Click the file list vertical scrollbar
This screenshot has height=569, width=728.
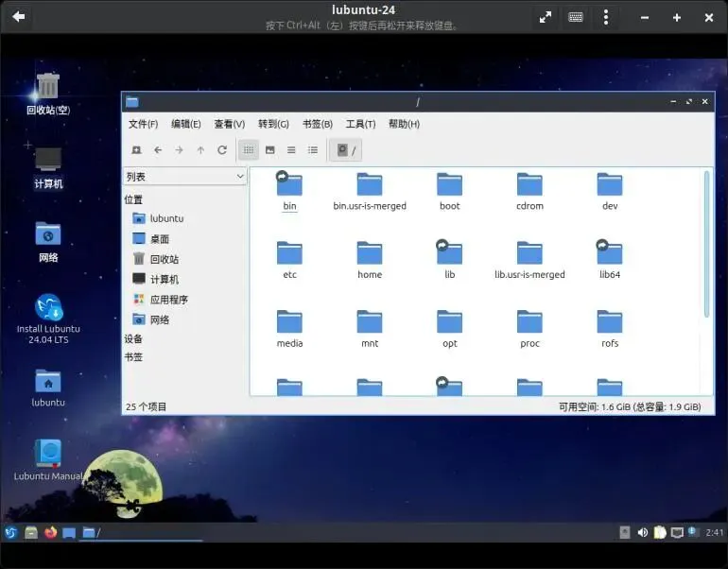(x=706, y=244)
